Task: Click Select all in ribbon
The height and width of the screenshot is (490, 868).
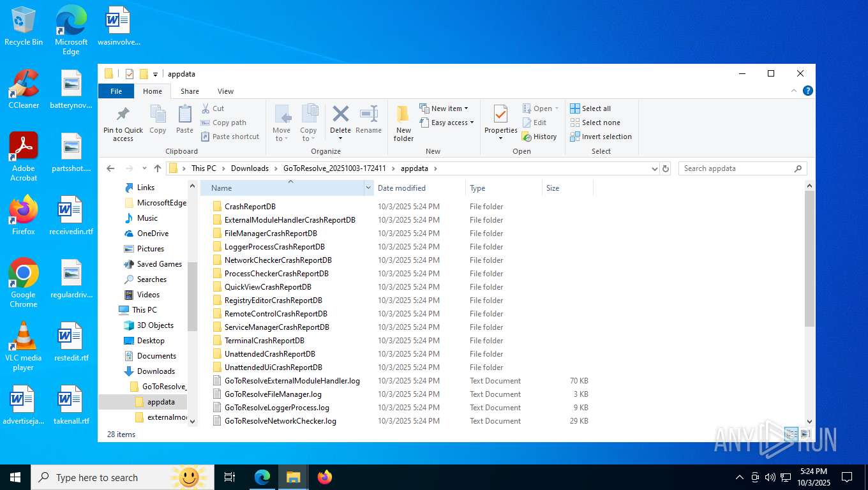Action: click(590, 108)
